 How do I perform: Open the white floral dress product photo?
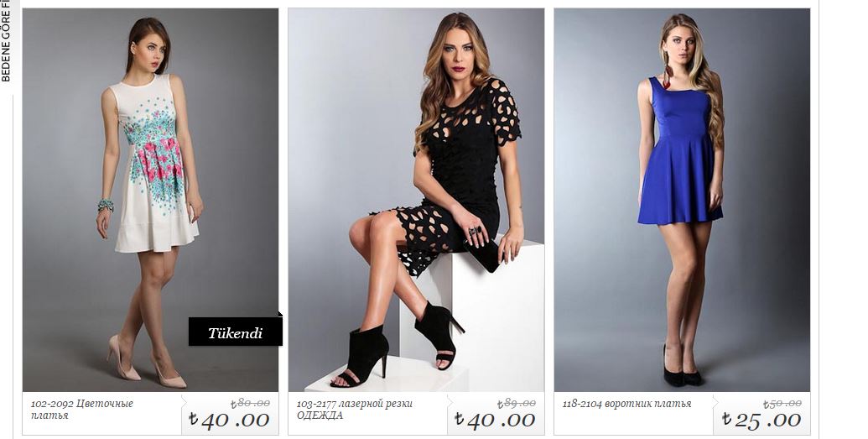click(x=151, y=200)
